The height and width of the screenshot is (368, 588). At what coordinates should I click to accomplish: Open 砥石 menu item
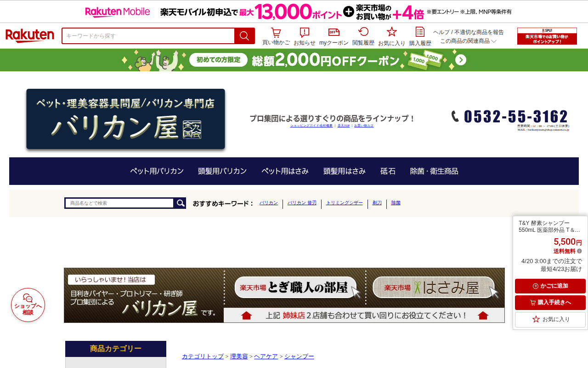(x=388, y=171)
